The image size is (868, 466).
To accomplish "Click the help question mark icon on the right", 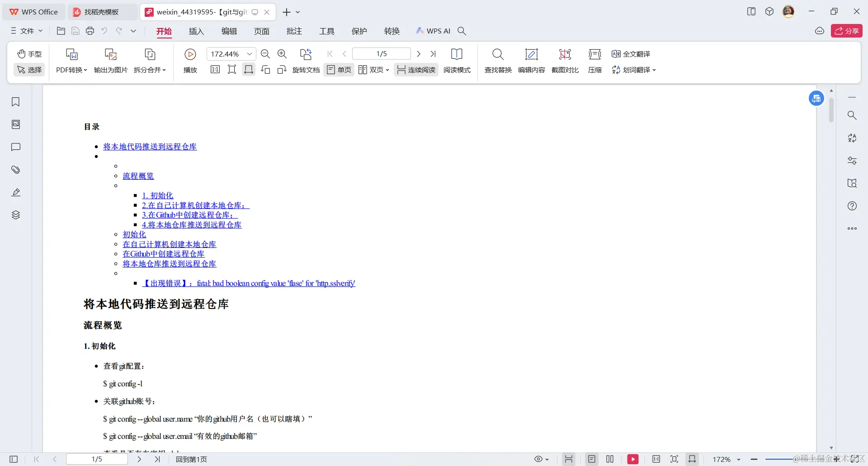I will 852,206.
